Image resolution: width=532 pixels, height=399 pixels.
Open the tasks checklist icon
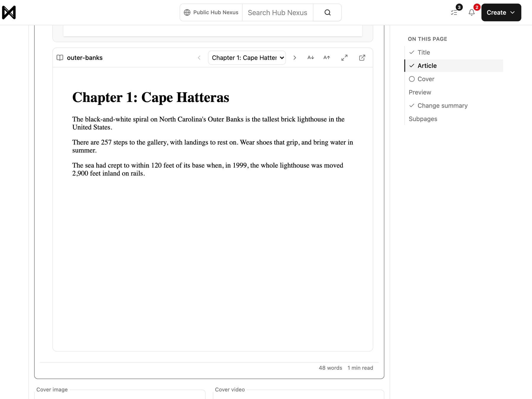pyautogui.click(x=454, y=12)
